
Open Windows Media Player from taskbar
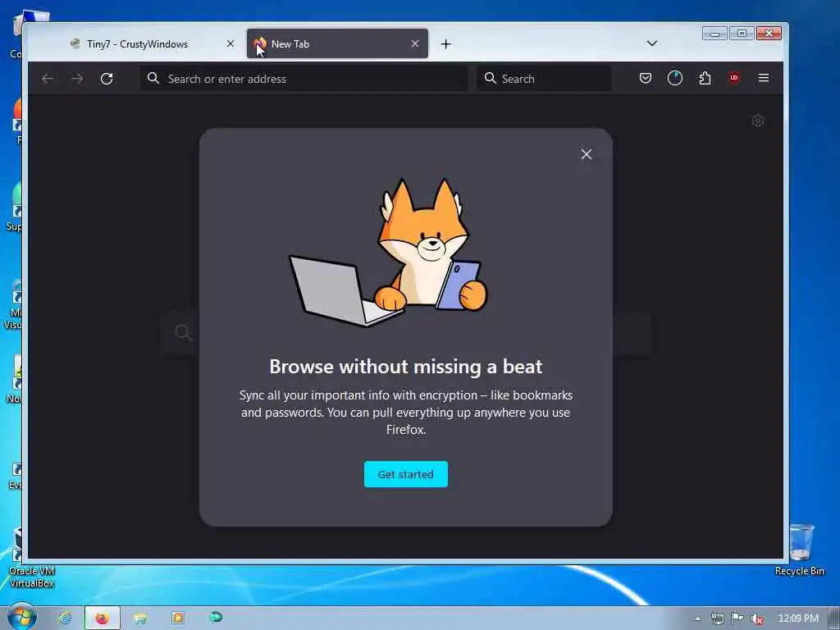[x=178, y=619]
